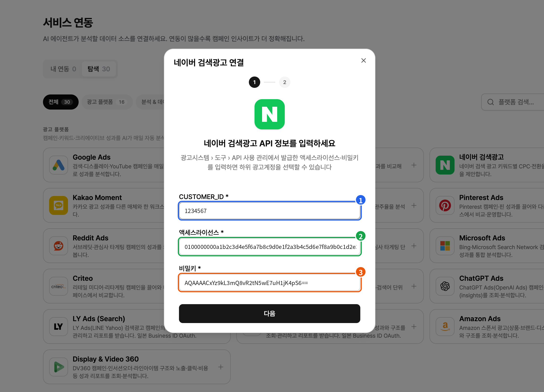544x392 pixels.
Task: Switch to the 내 연동 tab
Action: [63, 69]
